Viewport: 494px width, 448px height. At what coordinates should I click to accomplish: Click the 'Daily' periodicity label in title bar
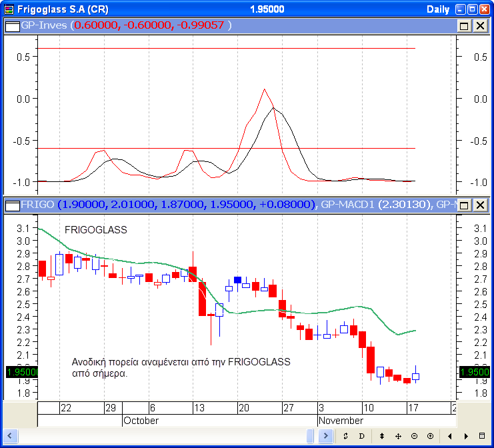click(438, 9)
